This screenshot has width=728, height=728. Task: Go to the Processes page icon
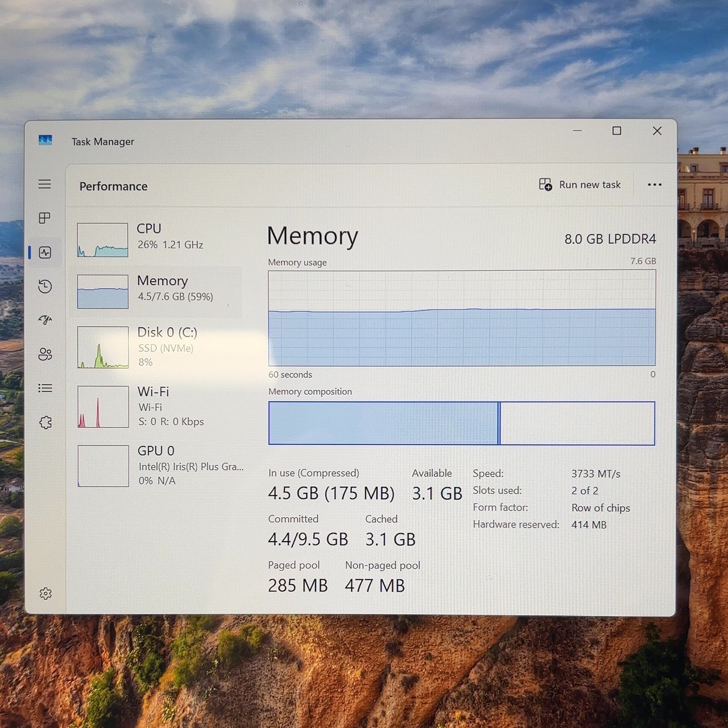45,218
